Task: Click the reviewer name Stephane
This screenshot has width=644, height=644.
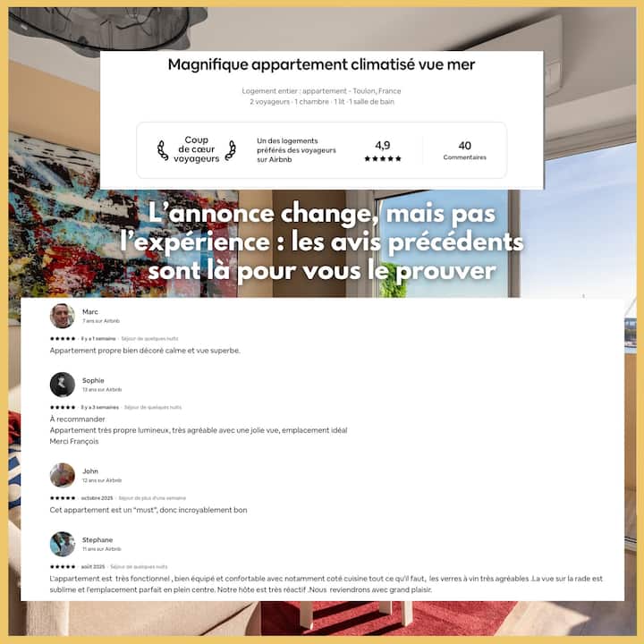Action: pos(97,539)
